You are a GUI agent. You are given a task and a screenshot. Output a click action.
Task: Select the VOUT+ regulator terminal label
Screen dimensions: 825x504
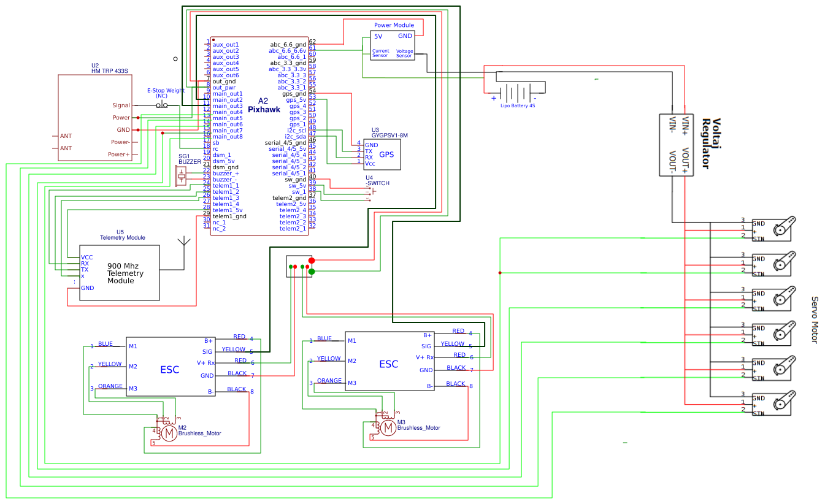coord(686,161)
